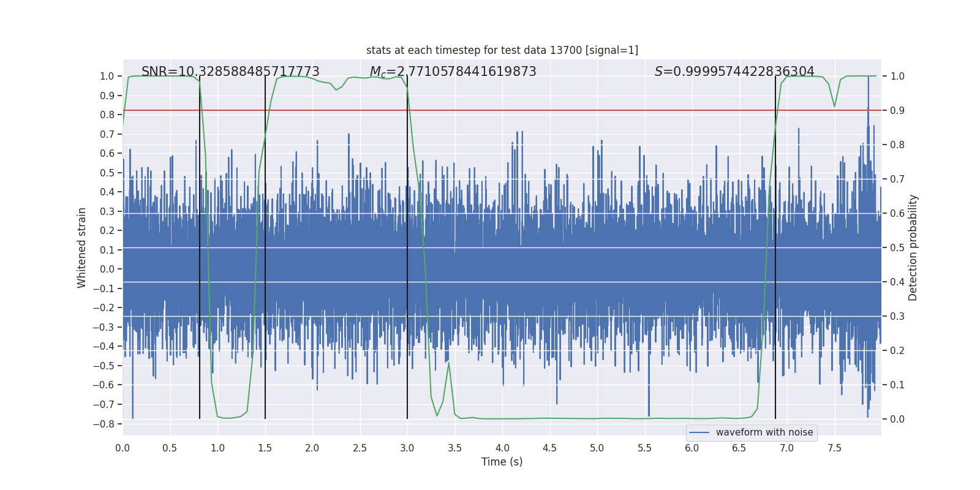Click the "waveform with noise" legend text
This screenshot has height=490, width=980.
(x=764, y=432)
